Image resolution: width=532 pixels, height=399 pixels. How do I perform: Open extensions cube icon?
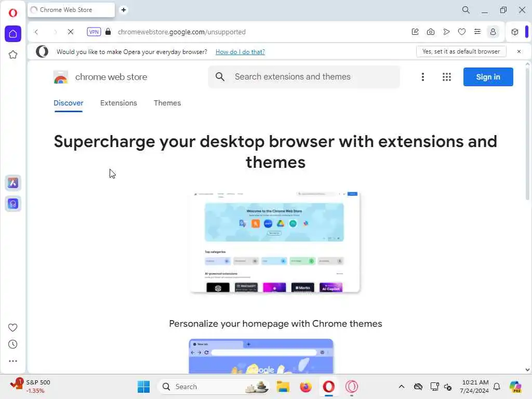coord(515,32)
